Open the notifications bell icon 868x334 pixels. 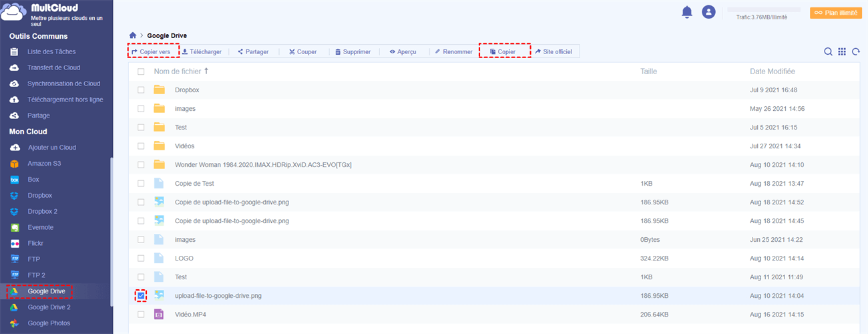(x=686, y=12)
